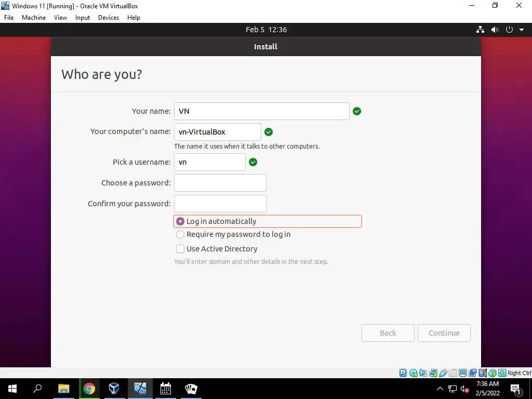
Task: Click the video recording status icon
Action: pos(472,373)
